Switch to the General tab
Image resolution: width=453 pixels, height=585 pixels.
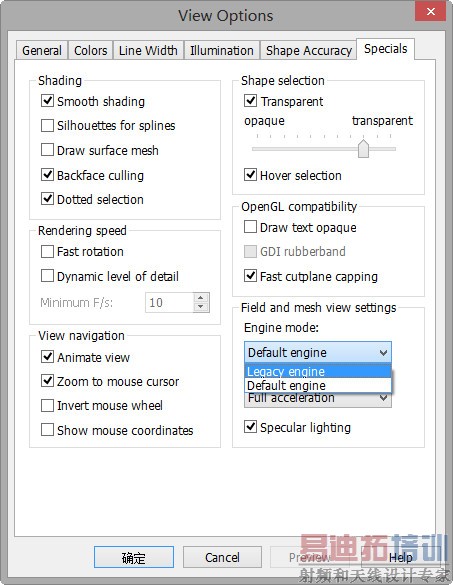coord(42,50)
